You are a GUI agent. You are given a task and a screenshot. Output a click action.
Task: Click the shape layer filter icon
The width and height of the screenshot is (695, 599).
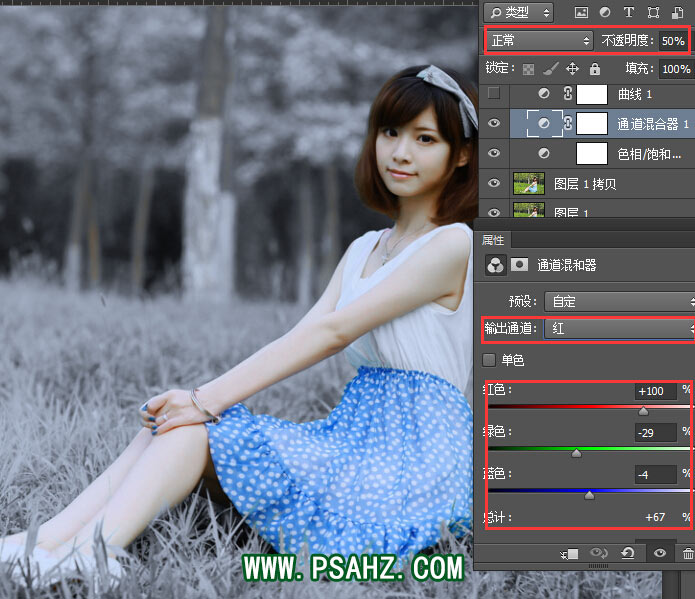[x=653, y=13]
